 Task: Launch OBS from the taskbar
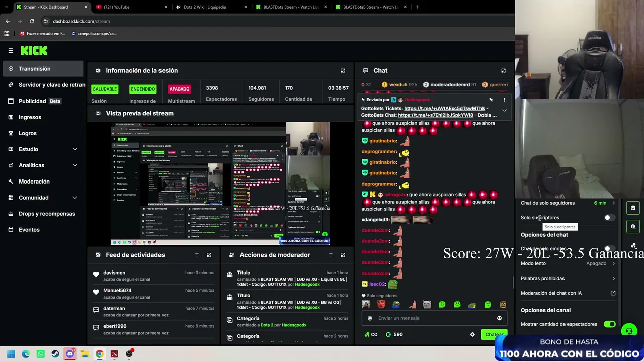[129, 354]
